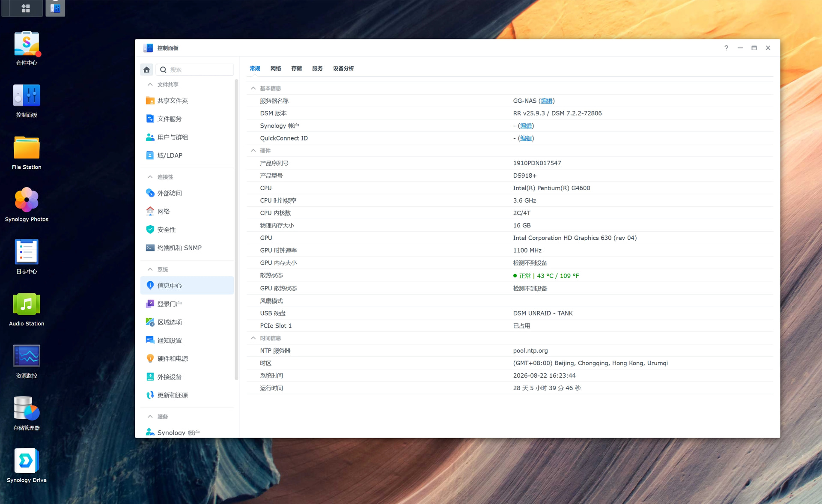Open Domain/LDAP (域/LDAP) settings
The image size is (822, 504).
click(x=187, y=155)
